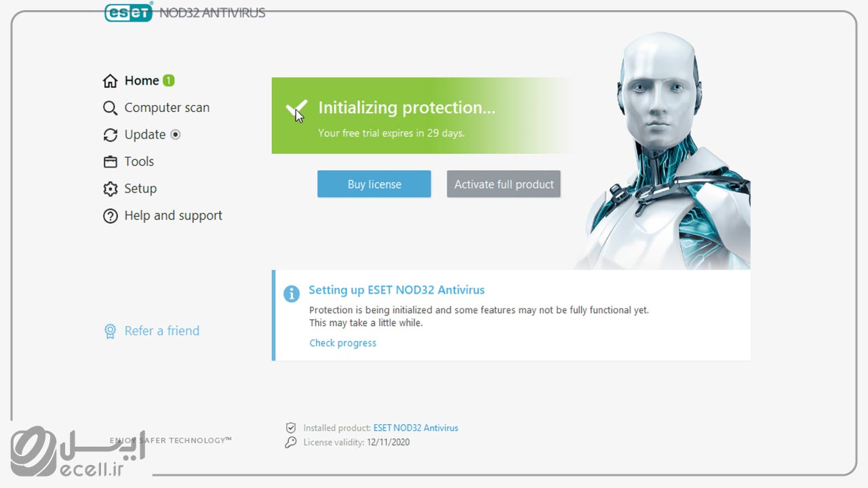Click the green Home notification badge
Viewport: 868px width, 488px height.
point(169,81)
